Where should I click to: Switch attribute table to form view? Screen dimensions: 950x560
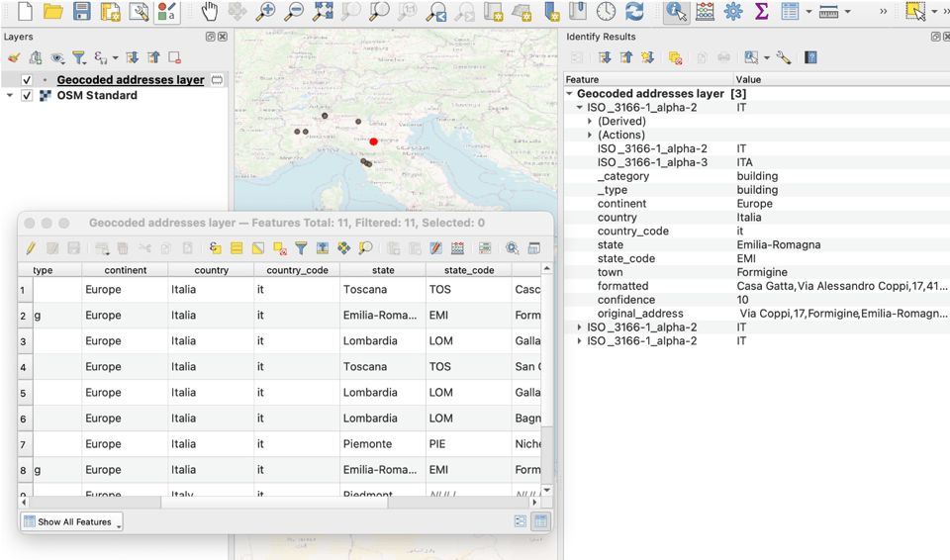(520, 521)
